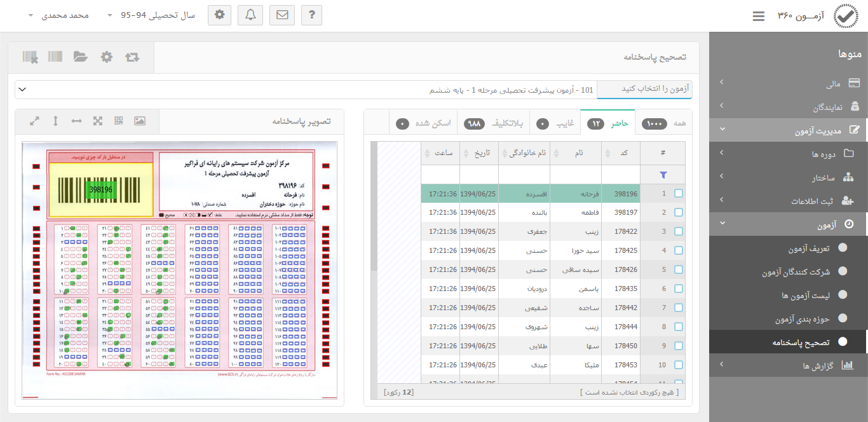Expand the گزارش ها menu
The height and width of the screenshot is (422, 868).
click(x=789, y=365)
